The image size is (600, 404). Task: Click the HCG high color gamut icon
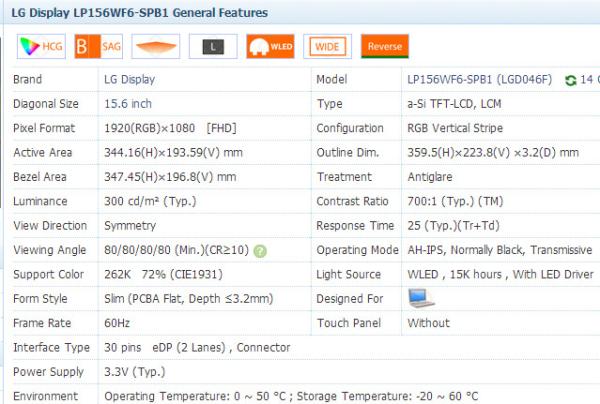click(x=41, y=46)
